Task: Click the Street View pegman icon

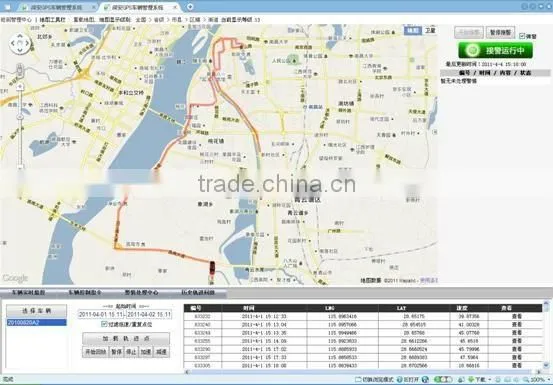Action: coord(20,71)
